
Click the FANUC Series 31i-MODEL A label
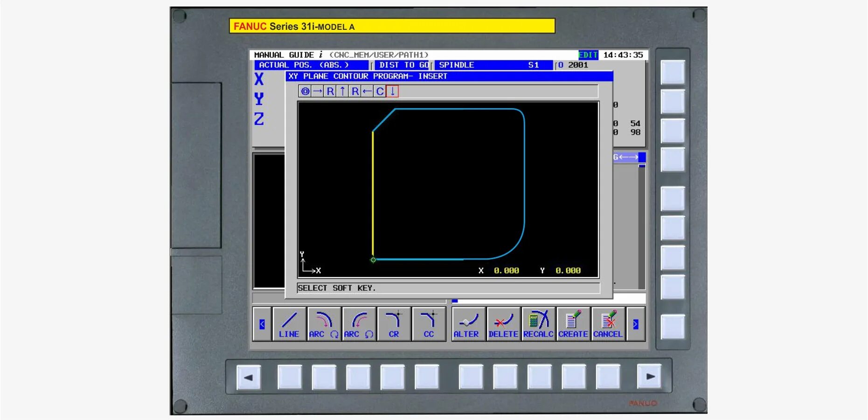point(392,26)
